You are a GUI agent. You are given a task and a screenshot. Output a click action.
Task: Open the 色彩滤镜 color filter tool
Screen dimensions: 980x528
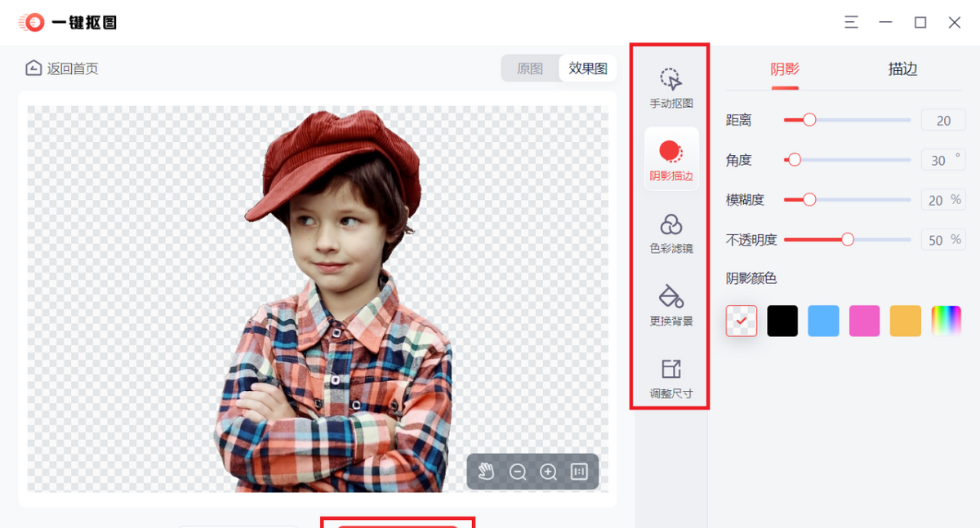pos(671,233)
